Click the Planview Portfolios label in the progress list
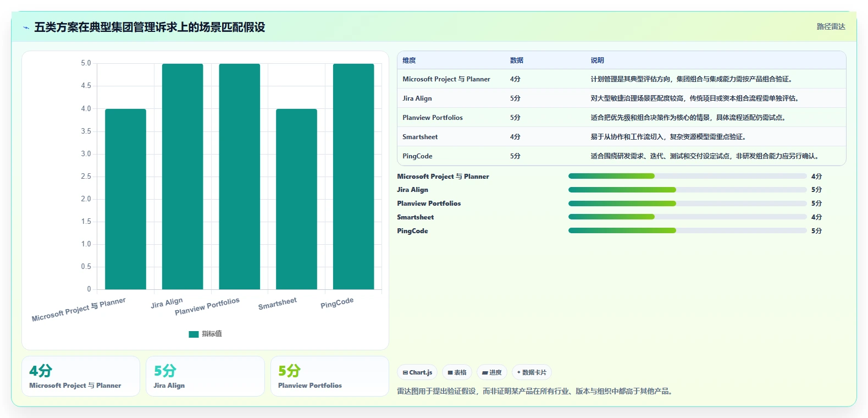Viewport: 868px width, 418px height. (x=429, y=204)
